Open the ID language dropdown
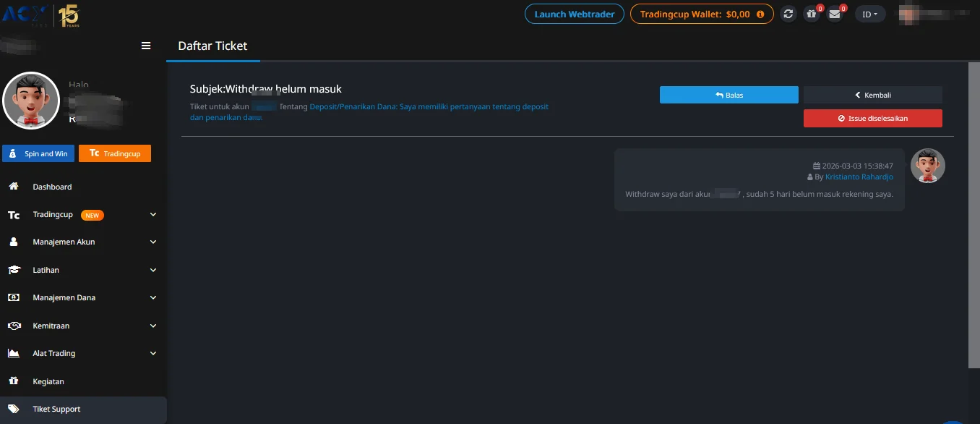This screenshot has height=424, width=980. coord(870,14)
